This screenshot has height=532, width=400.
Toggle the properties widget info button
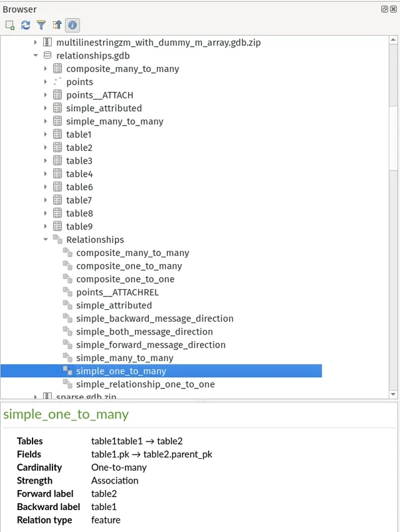(72, 25)
